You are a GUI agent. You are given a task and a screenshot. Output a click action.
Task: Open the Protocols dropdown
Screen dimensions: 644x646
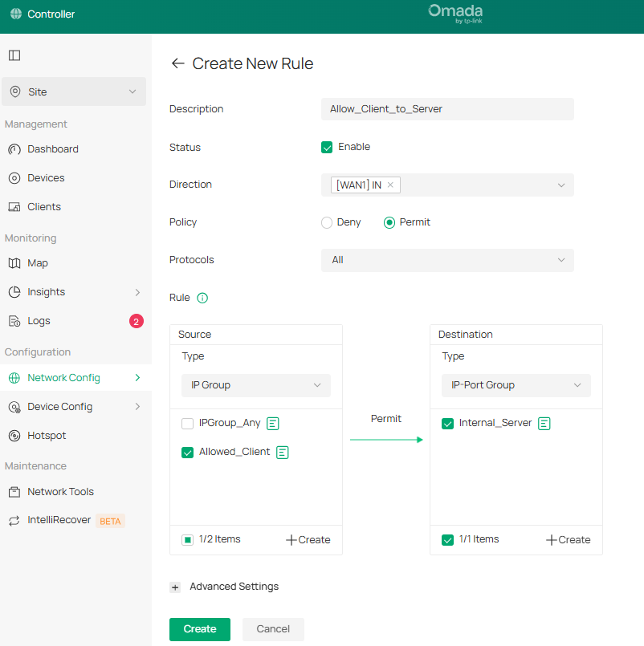[x=447, y=260]
